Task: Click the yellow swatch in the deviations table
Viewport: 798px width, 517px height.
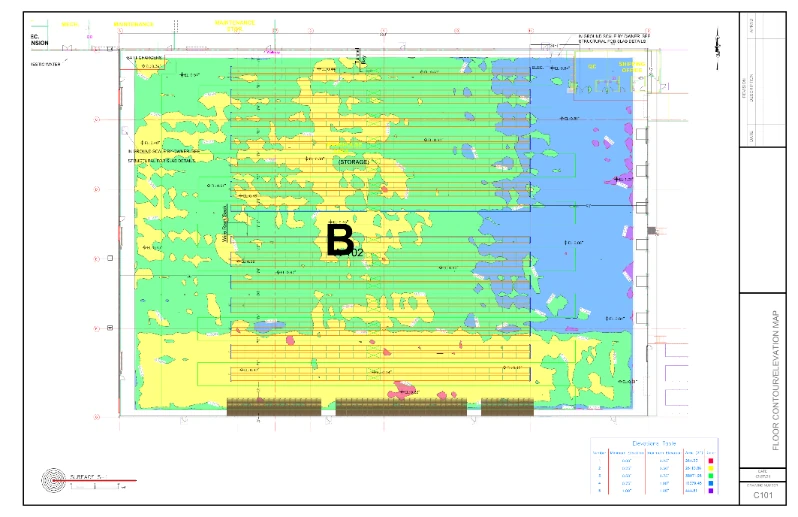Action: (711, 468)
